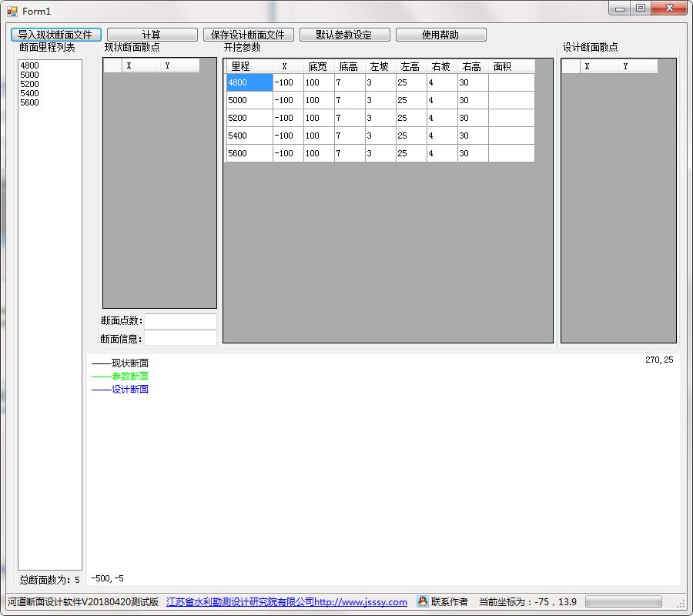This screenshot has width=693, height=616.
Task: Click the 右高 column header
Action: (473, 66)
